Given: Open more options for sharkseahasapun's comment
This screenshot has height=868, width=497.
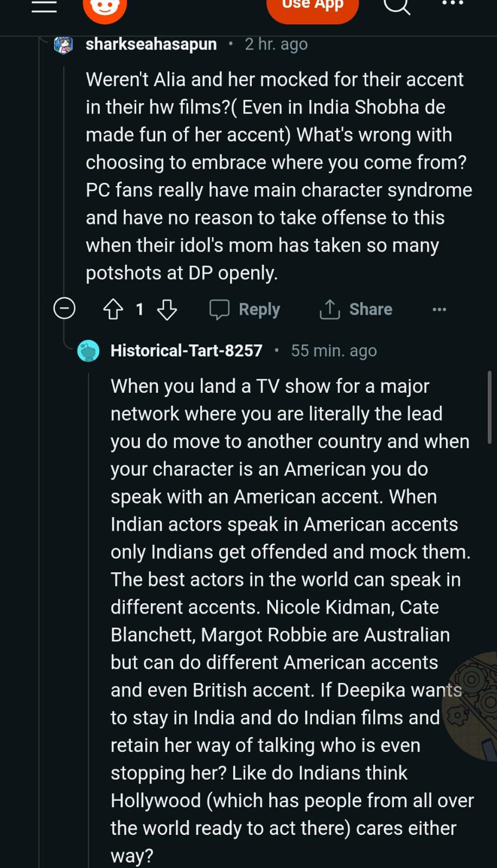Looking at the screenshot, I should pyautogui.click(x=439, y=309).
